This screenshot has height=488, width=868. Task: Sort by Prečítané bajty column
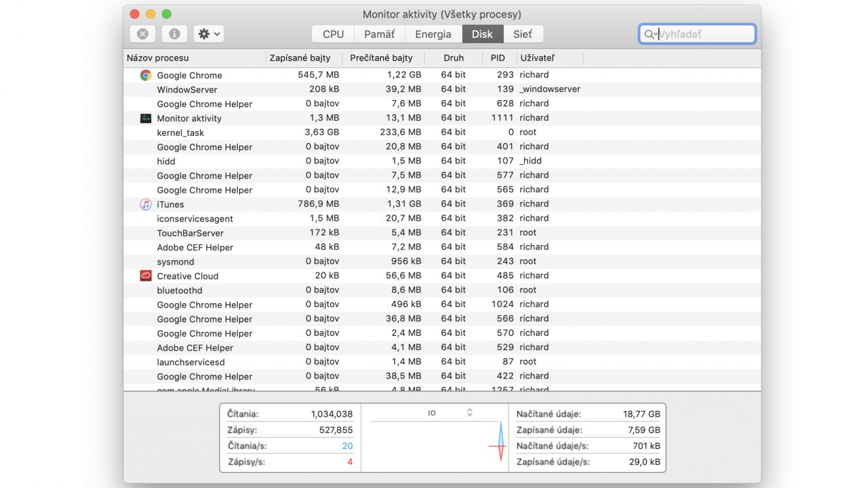384,58
